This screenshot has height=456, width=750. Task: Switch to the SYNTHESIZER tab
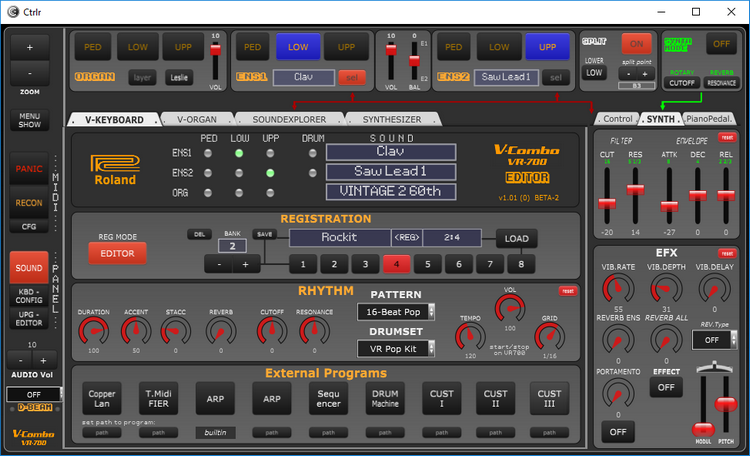click(x=392, y=120)
